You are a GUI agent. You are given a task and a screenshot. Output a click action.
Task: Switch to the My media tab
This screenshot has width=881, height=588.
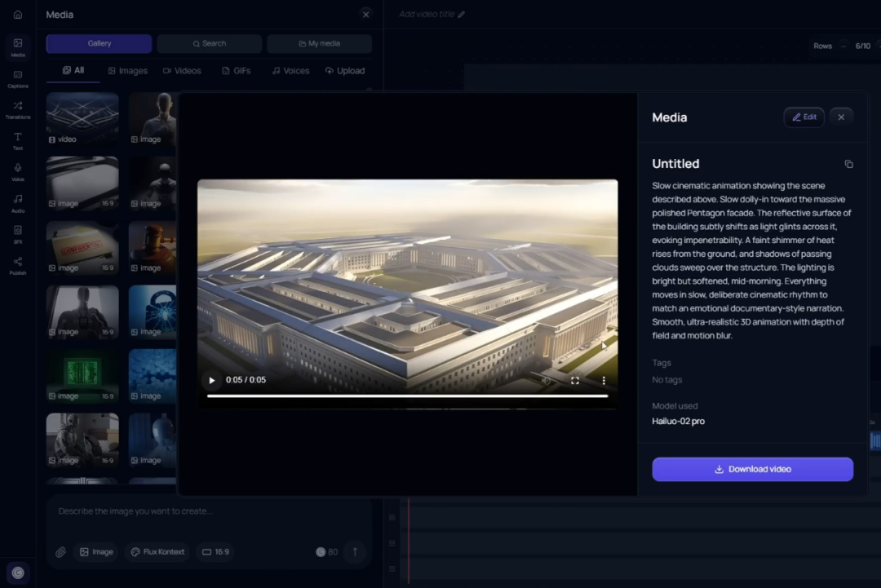click(319, 44)
